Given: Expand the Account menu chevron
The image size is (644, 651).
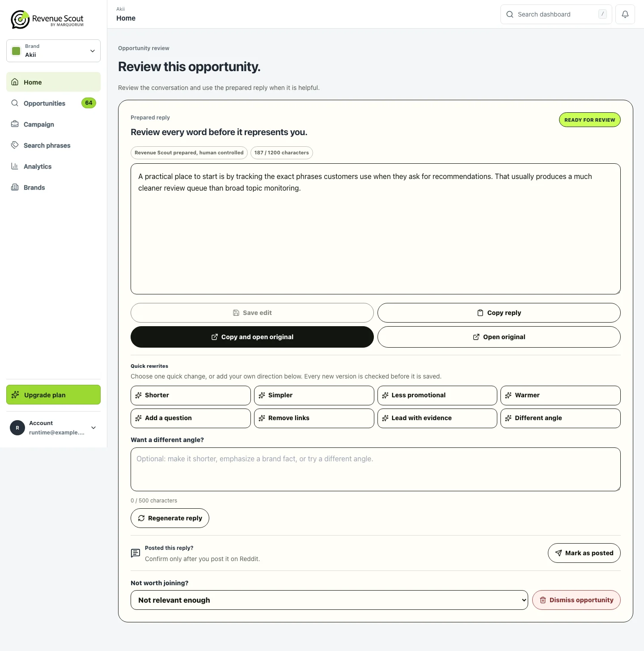Looking at the screenshot, I should [x=93, y=428].
